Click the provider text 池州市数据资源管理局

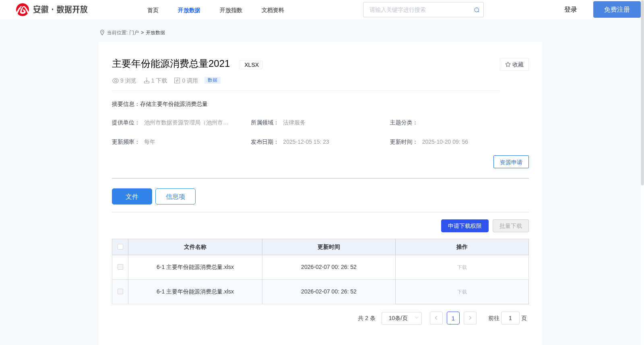coord(186,122)
